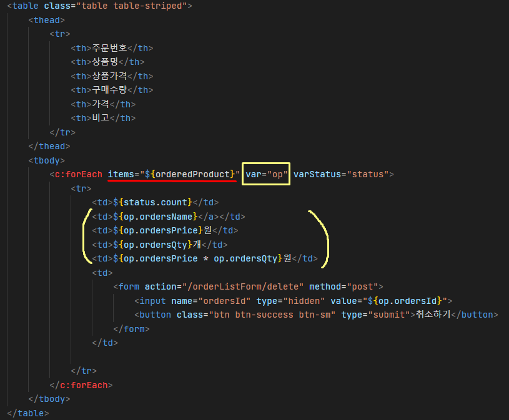Click the 구매수량 table header line
Image resolution: width=509 pixels, height=420 pixels.
pyautogui.click(x=112, y=90)
